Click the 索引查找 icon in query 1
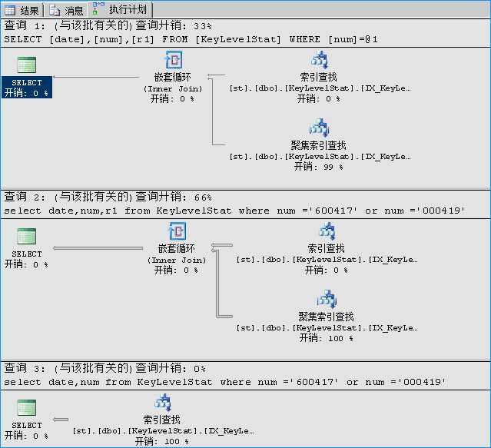491x448 pixels. [x=319, y=59]
